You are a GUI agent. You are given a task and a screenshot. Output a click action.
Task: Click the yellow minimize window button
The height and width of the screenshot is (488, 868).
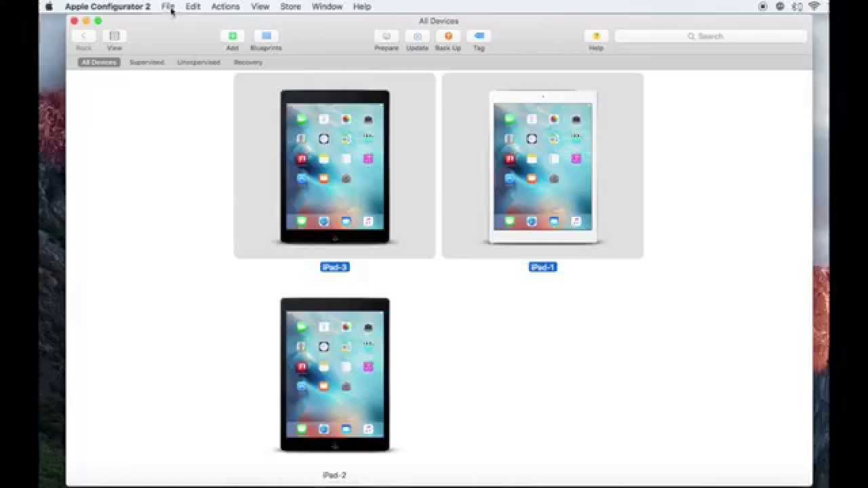coord(86,21)
